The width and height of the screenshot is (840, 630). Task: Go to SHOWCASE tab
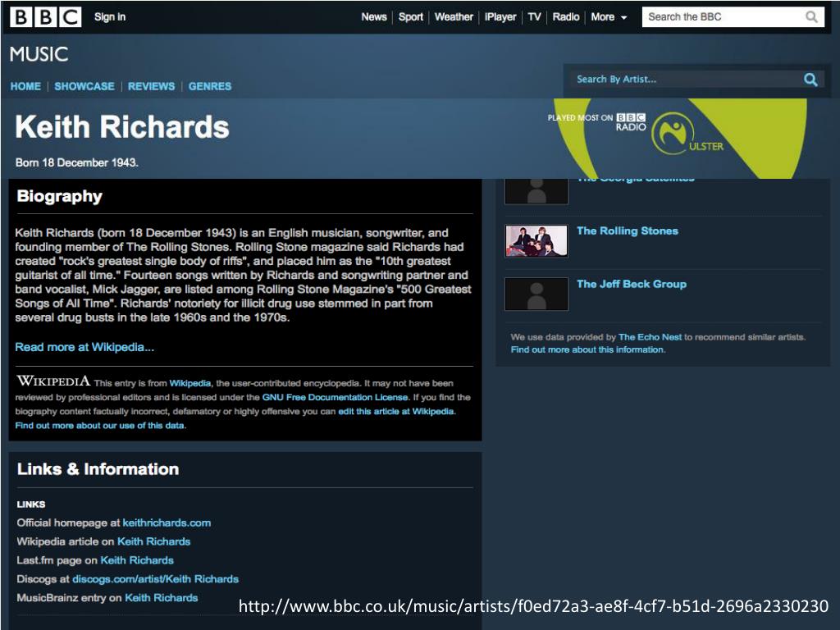pos(84,86)
